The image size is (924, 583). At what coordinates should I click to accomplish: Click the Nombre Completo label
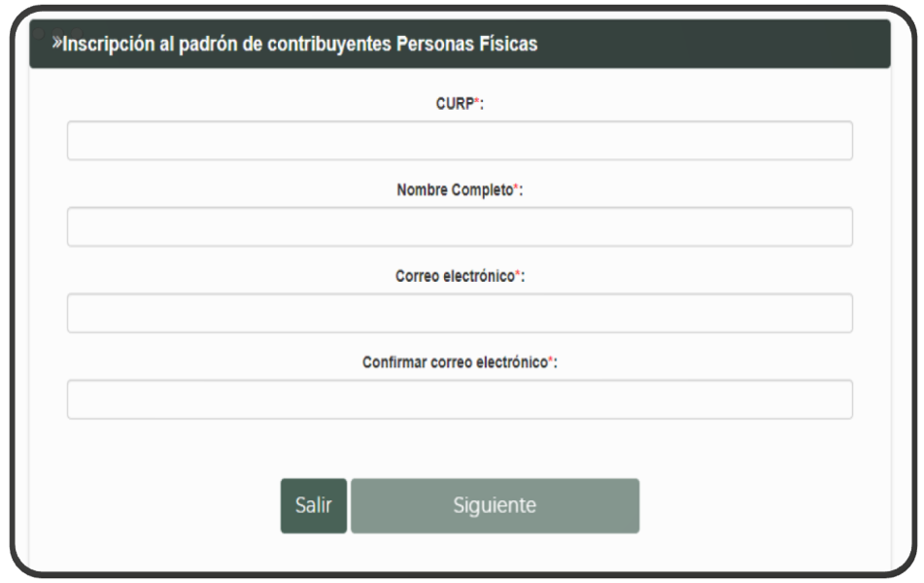(x=454, y=190)
